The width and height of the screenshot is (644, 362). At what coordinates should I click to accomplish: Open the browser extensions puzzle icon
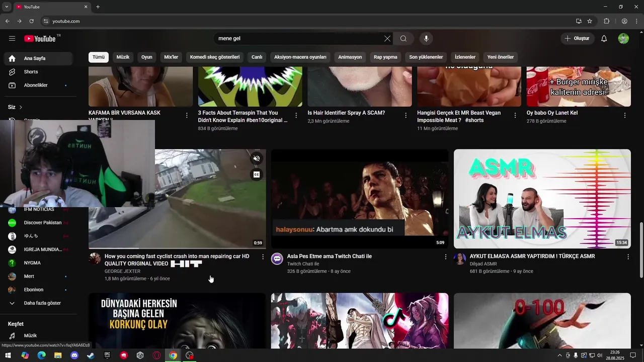click(x=606, y=21)
